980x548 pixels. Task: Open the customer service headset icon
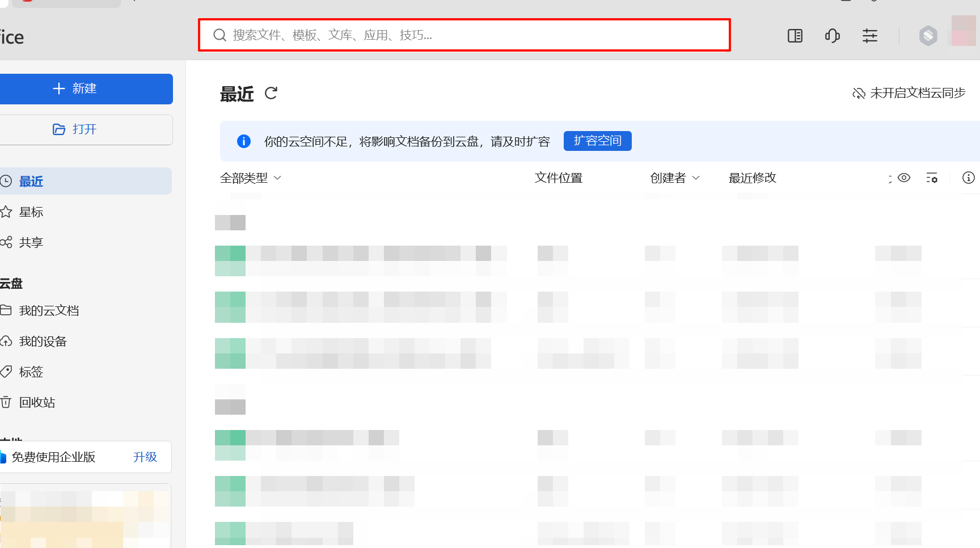tap(832, 36)
